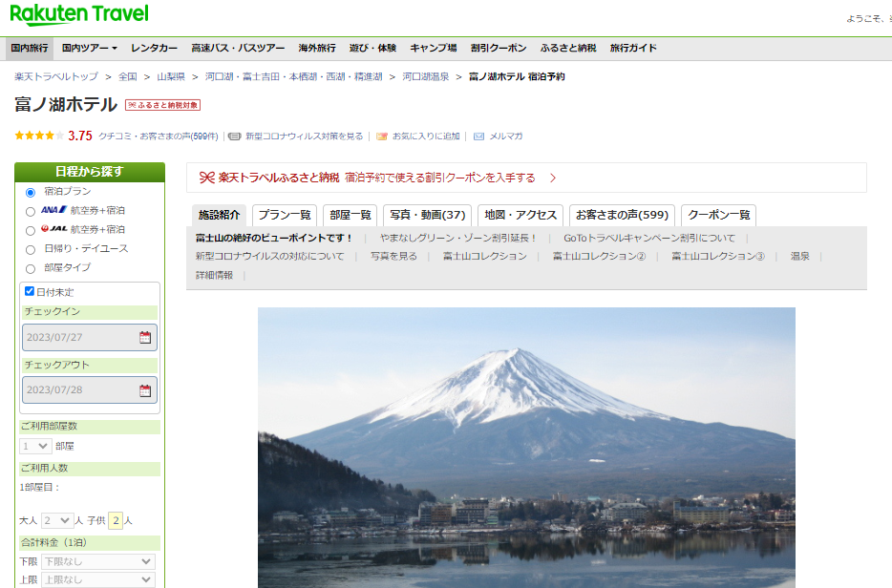Select the 宿泊プラン radio button
Viewport: 892px width, 588px height.
31,192
